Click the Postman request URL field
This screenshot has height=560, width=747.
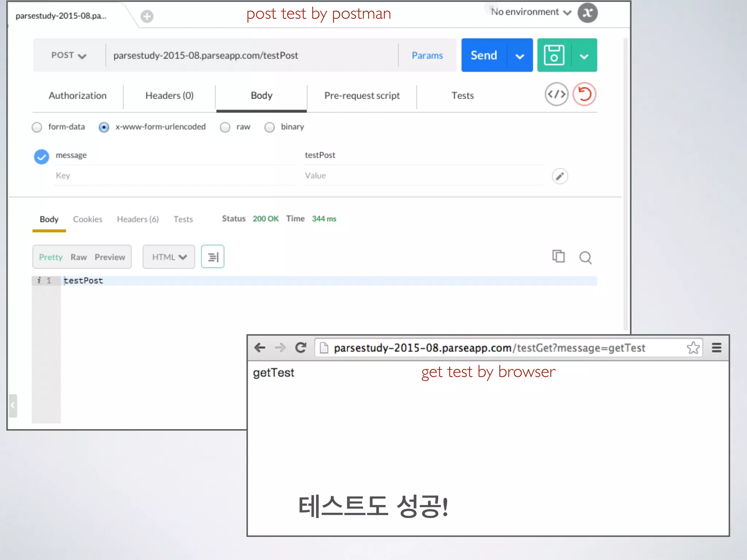tap(252, 55)
